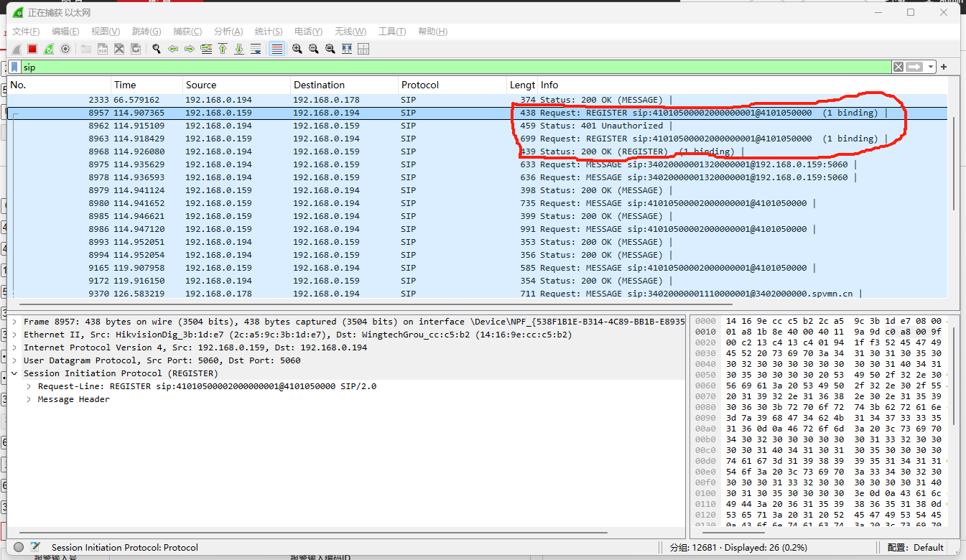The height and width of the screenshot is (560, 966).
Task: Collapse the Session Initiation Protocol section
Action: coord(15,373)
